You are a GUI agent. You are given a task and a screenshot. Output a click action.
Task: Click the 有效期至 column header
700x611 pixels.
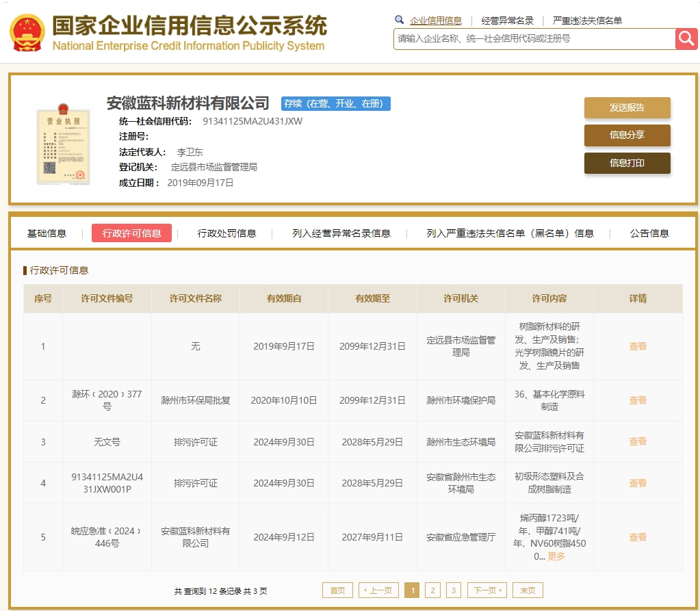pos(372,298)
